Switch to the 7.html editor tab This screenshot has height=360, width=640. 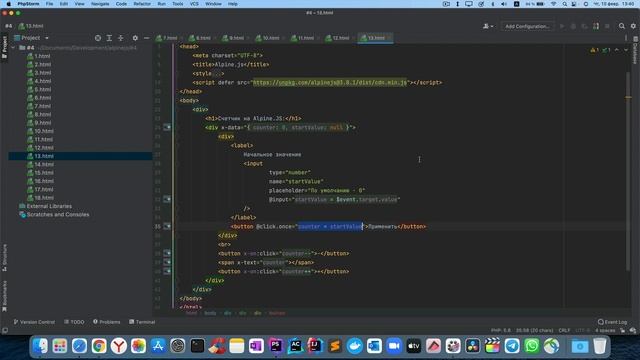(166, 38)
